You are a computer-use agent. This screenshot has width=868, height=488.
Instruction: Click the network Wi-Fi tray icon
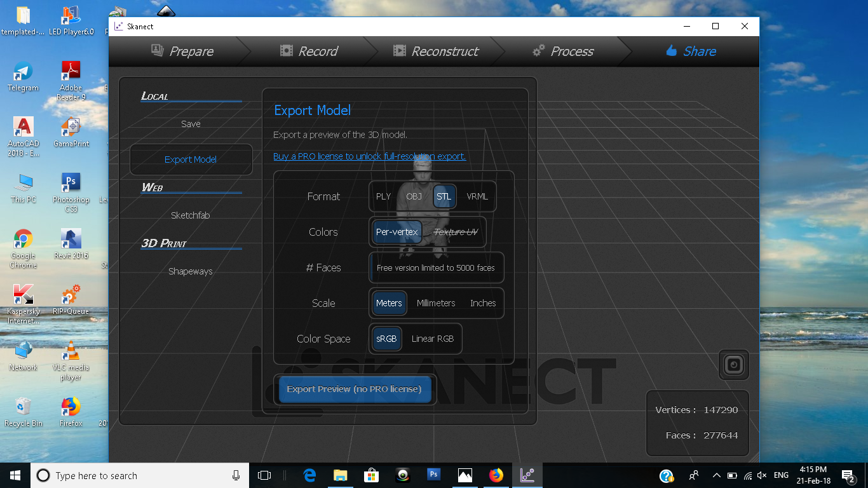pos(747,475)
